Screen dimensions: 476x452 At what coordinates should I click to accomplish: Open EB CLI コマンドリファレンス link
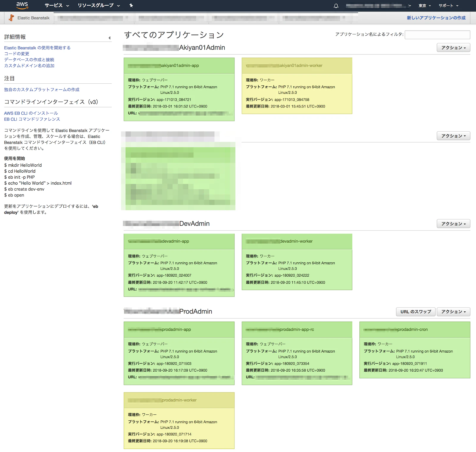pos(32,119)
